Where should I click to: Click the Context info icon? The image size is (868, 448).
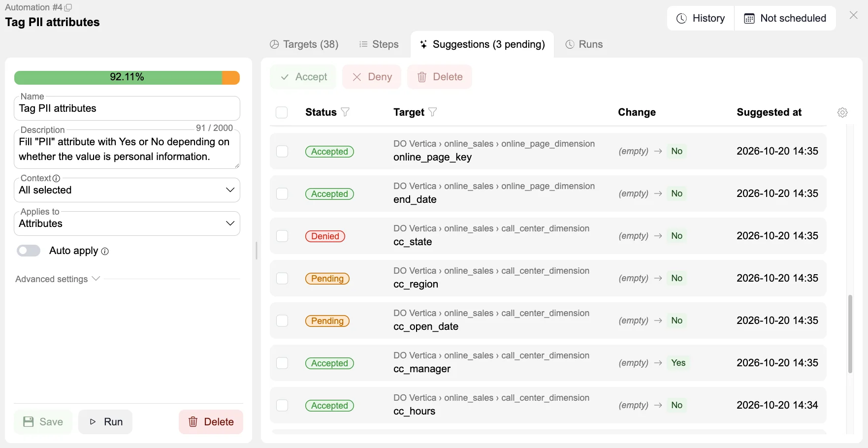coord(56,178)
